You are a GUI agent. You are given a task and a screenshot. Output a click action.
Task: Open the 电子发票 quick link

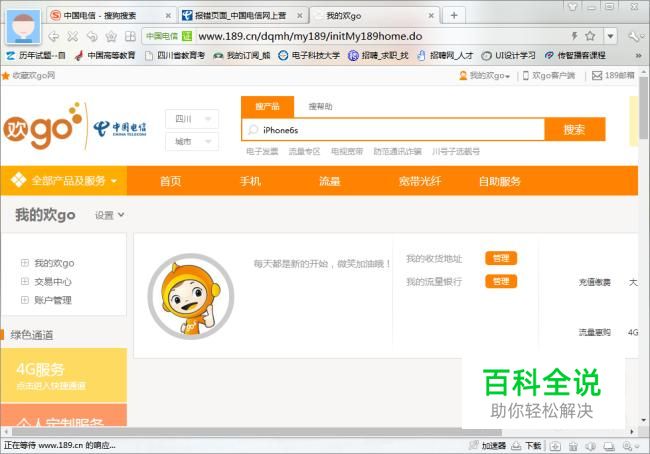(262, 151)
